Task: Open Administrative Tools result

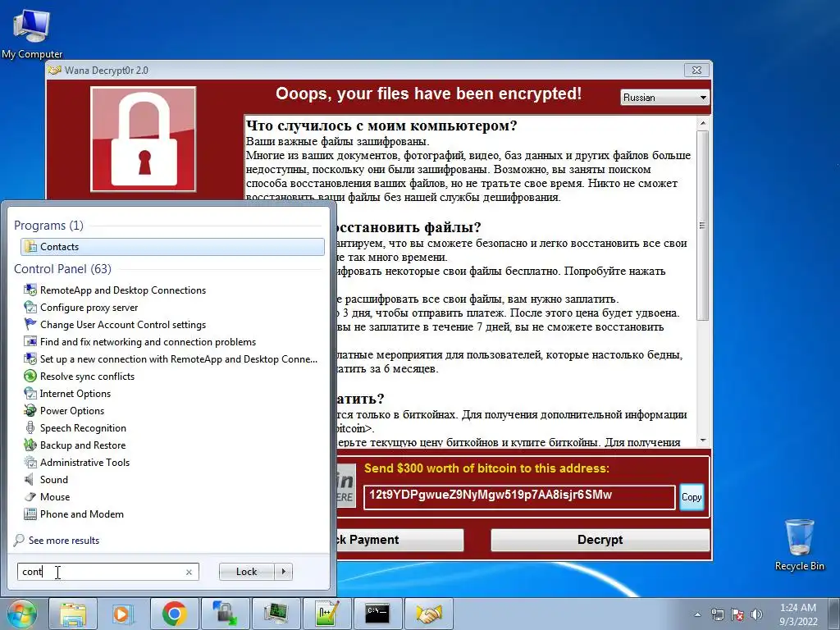Action: [84, 463]
